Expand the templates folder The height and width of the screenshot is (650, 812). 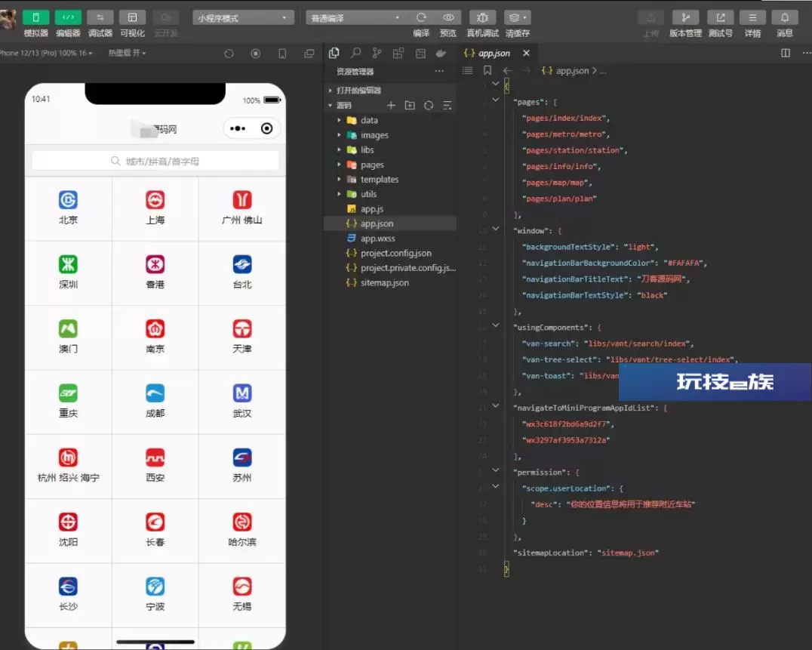[391, 179]
